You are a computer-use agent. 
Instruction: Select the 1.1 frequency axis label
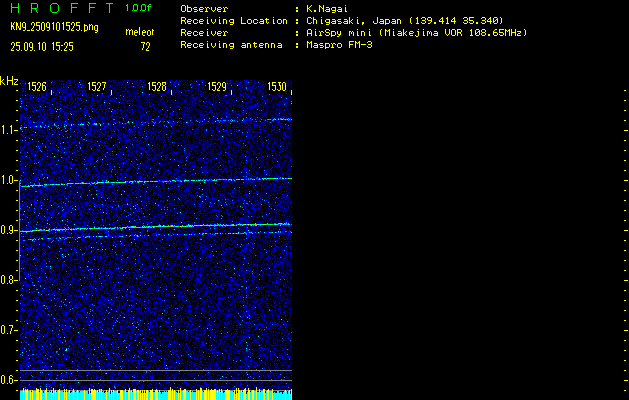(7, 130)
